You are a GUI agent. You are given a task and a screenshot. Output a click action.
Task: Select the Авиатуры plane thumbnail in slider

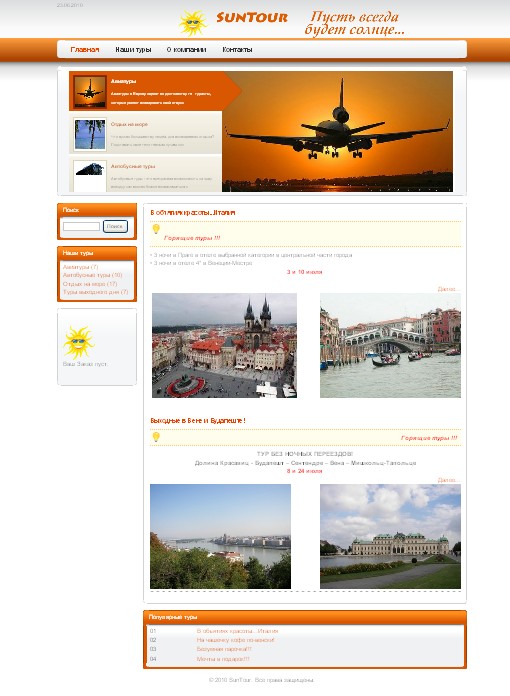point(90,91)
